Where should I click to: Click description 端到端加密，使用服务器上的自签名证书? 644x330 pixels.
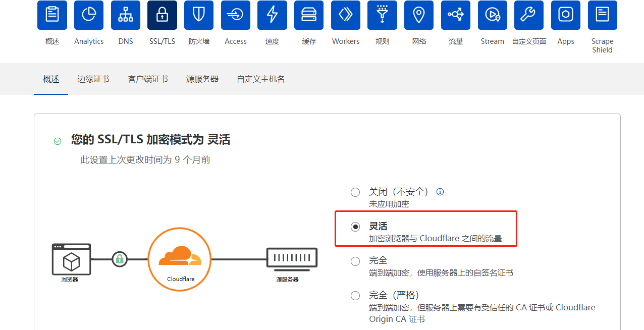click(x=441, y=273)
